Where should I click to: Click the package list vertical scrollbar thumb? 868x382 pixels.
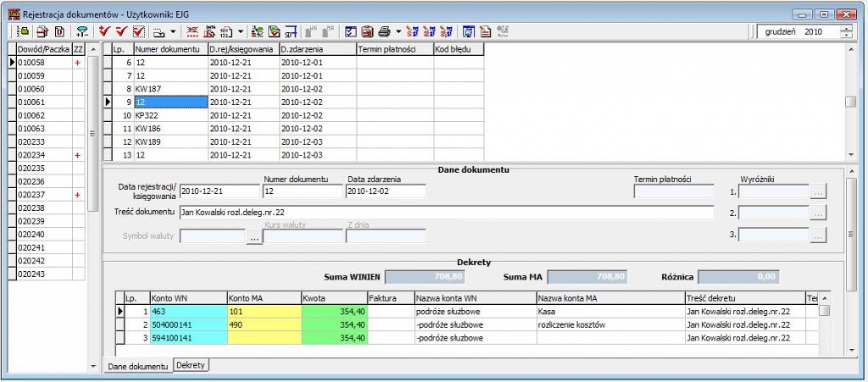[93, 133]
